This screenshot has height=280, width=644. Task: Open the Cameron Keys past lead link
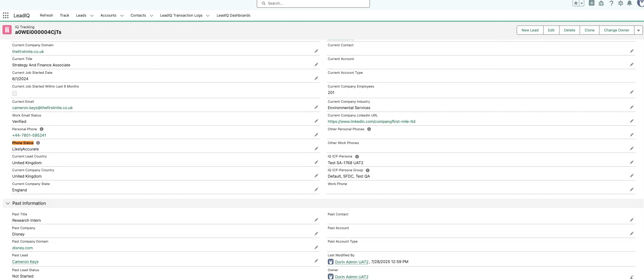25,262
